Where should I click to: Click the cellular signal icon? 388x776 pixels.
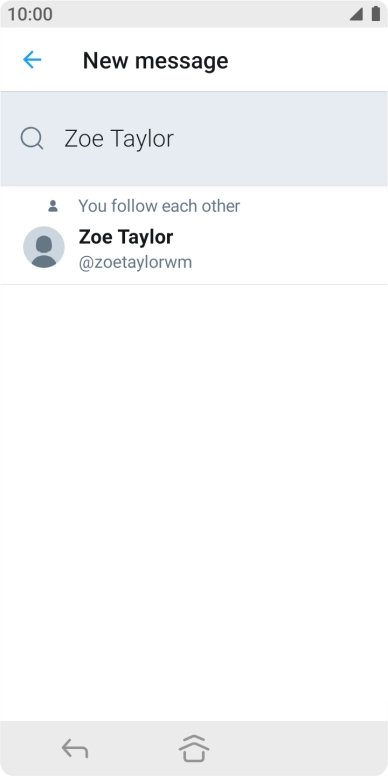tap(356, 14)
